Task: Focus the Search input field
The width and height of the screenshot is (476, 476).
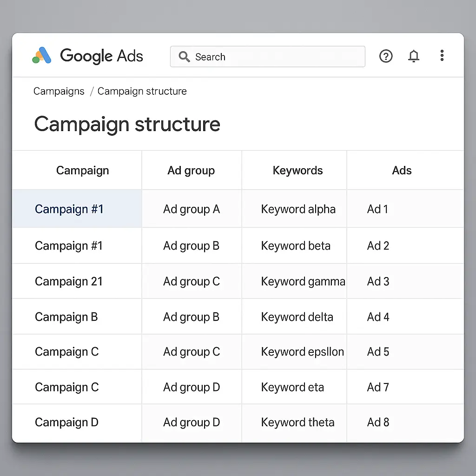Action: (267, 56)
